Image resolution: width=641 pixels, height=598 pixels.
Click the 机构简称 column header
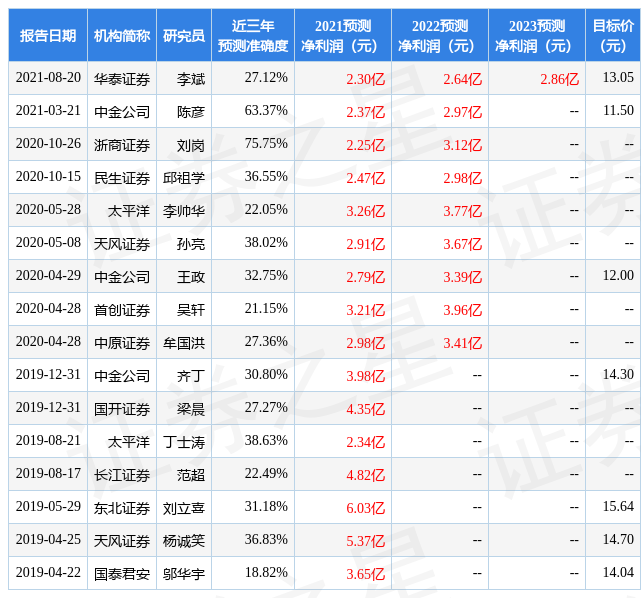point(122,36)
